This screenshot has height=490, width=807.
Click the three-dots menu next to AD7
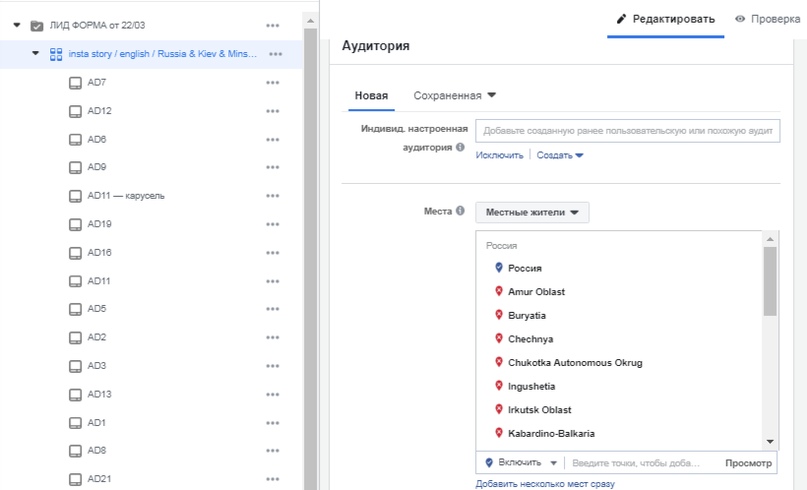coord(273,83)
